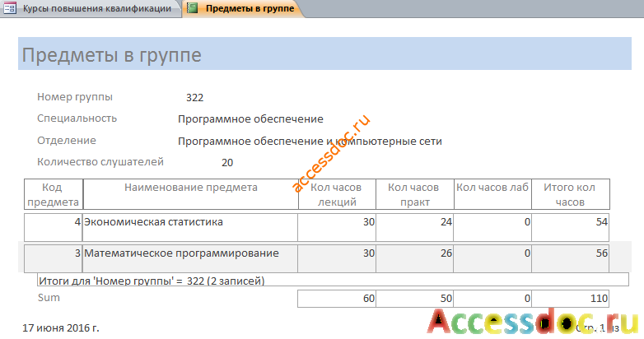This screenshot has width=644, height=339.
Task: Select group number value 322
Action: click(194, 98)
